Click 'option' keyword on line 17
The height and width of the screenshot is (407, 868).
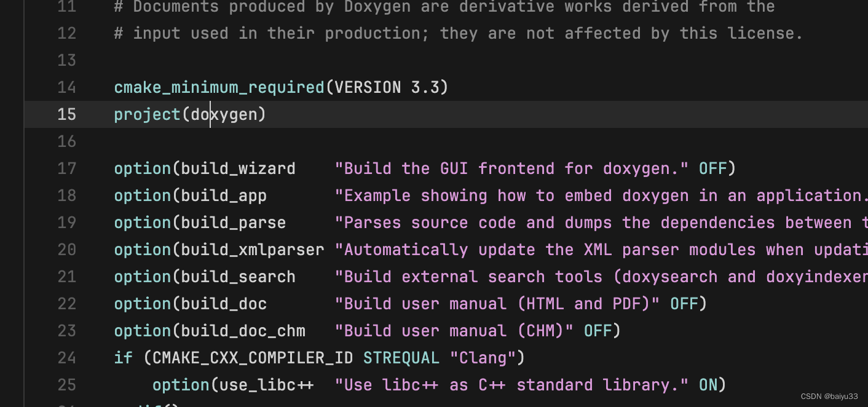(x=143, y=168)
